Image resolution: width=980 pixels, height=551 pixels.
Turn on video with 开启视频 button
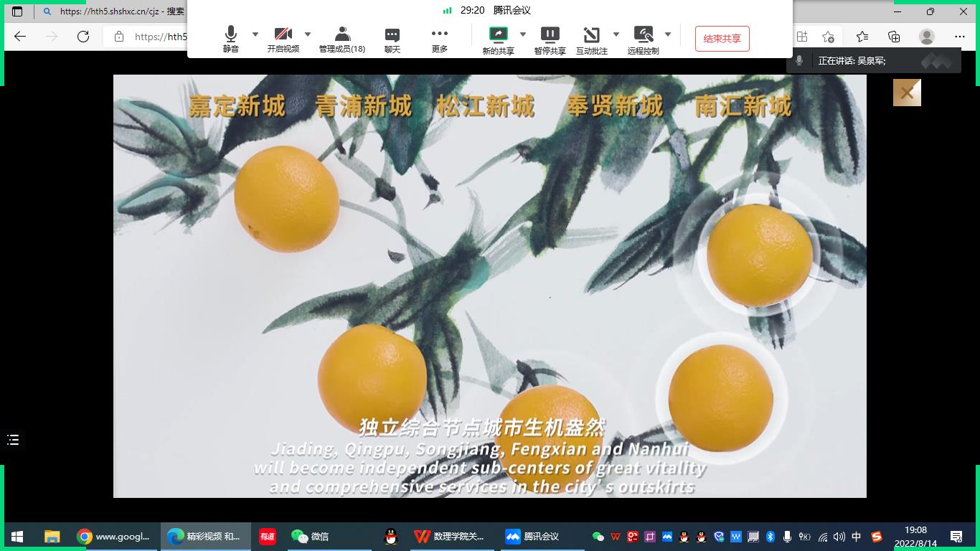[283, 39]
